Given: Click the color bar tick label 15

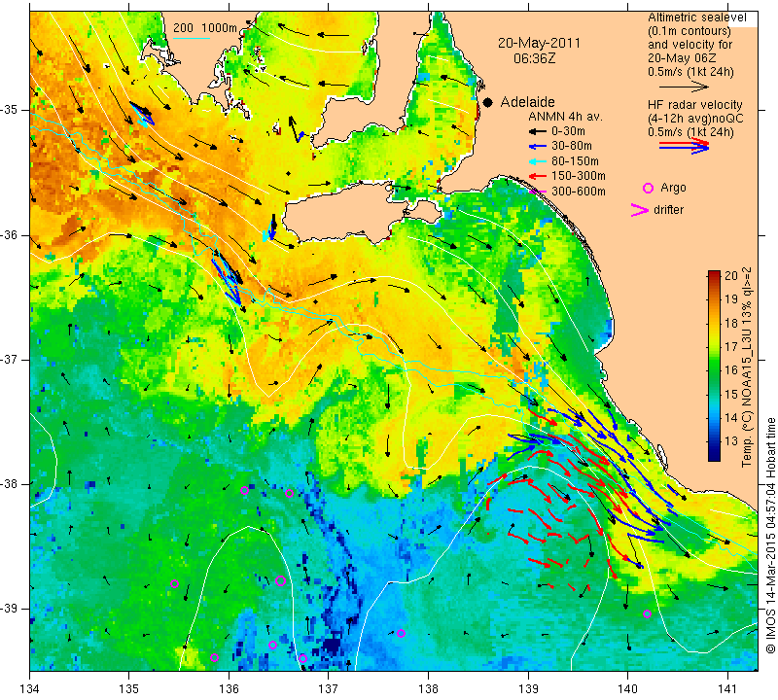Looking at the screenshot, I should click(x=731, y=395).
